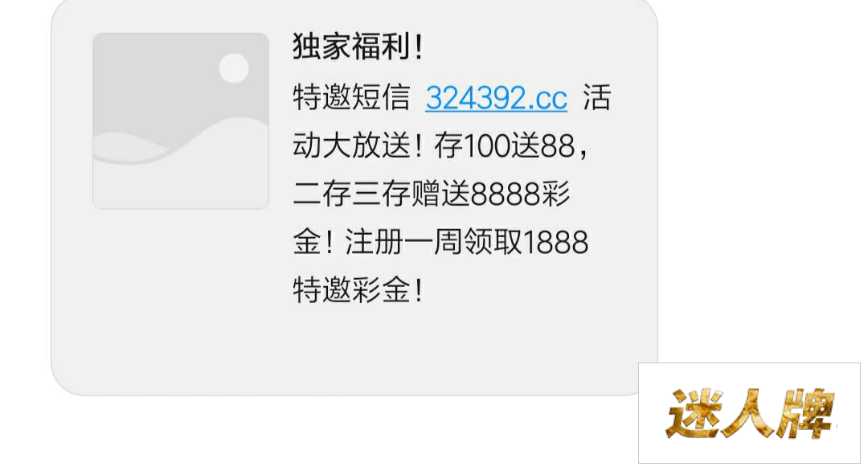Select the 1888 number in message
The image size is (868, 471).
coord(555,243)
